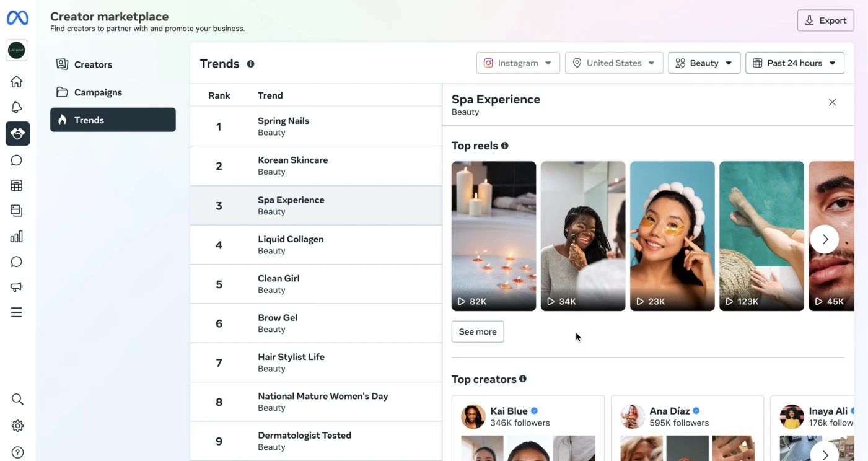Play the face mask reel with 34K

click(x=583, y=236)
